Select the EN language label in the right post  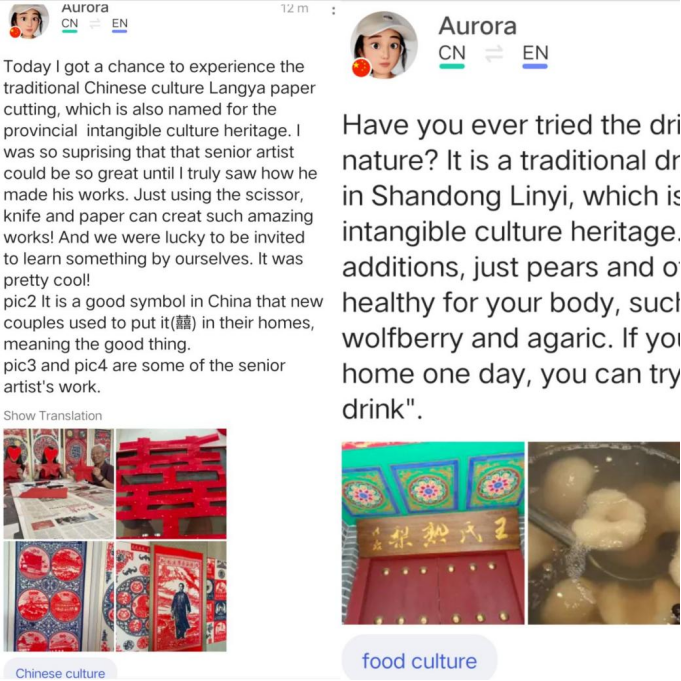coord(535,56)
